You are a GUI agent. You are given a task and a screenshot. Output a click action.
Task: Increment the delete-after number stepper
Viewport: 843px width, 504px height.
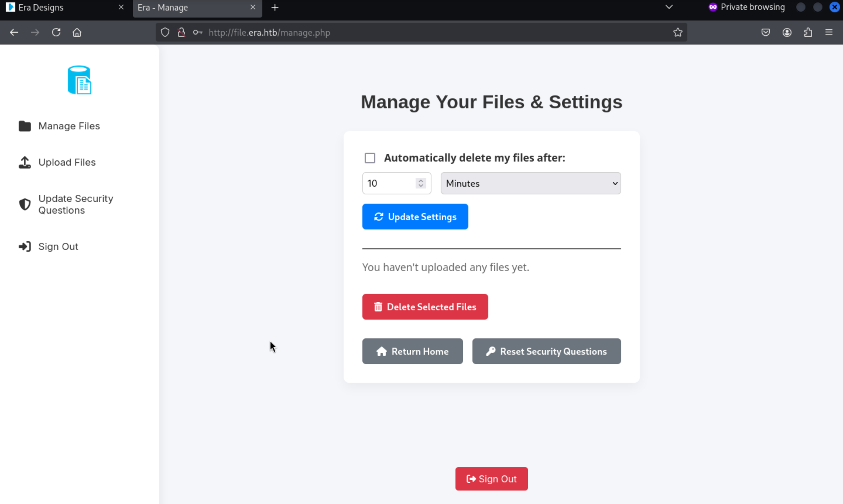pos(421,181)
